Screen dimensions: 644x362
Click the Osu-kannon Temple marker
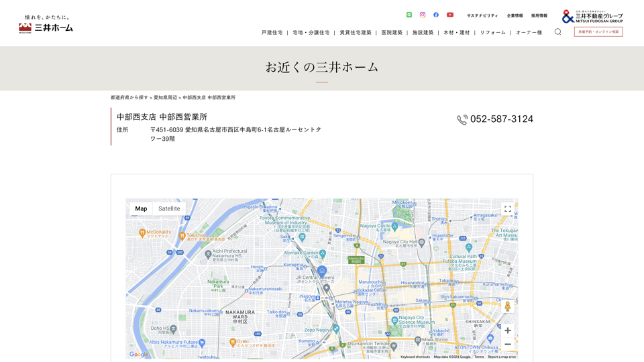click(x=394, y=346)
